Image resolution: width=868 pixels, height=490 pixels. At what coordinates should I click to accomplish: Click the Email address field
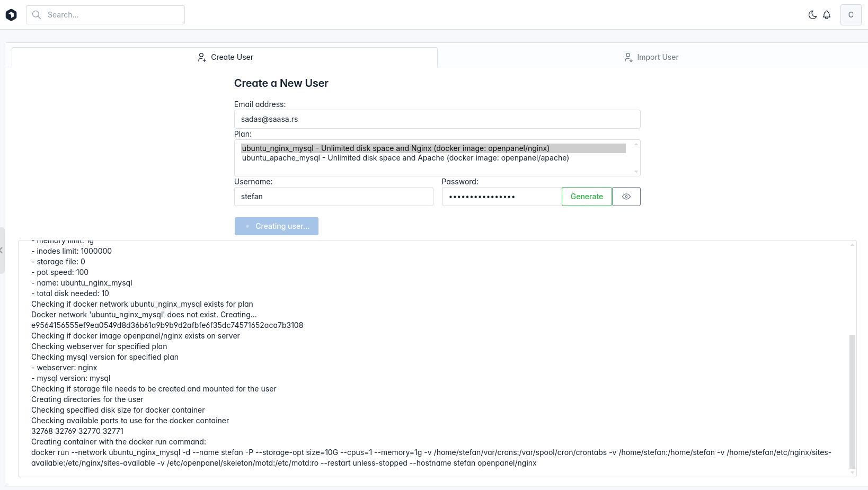tap(437, 119)
